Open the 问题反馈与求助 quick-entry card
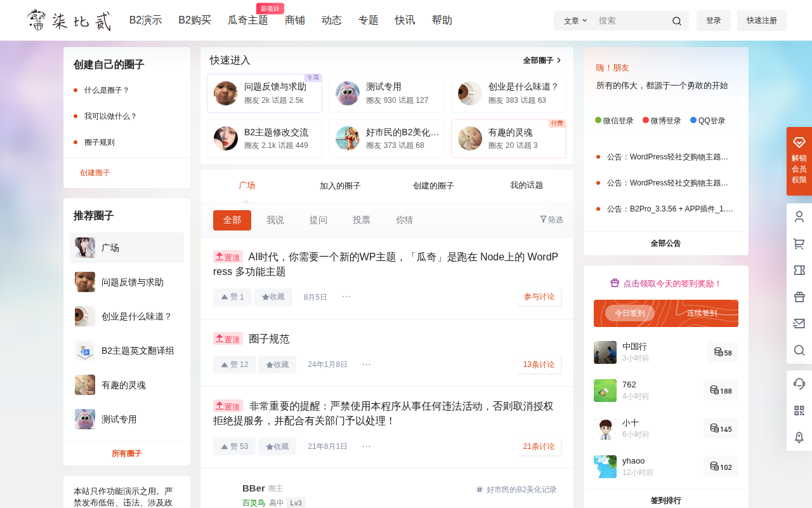This screenshot has height=508, width=812. pos(265,93)
